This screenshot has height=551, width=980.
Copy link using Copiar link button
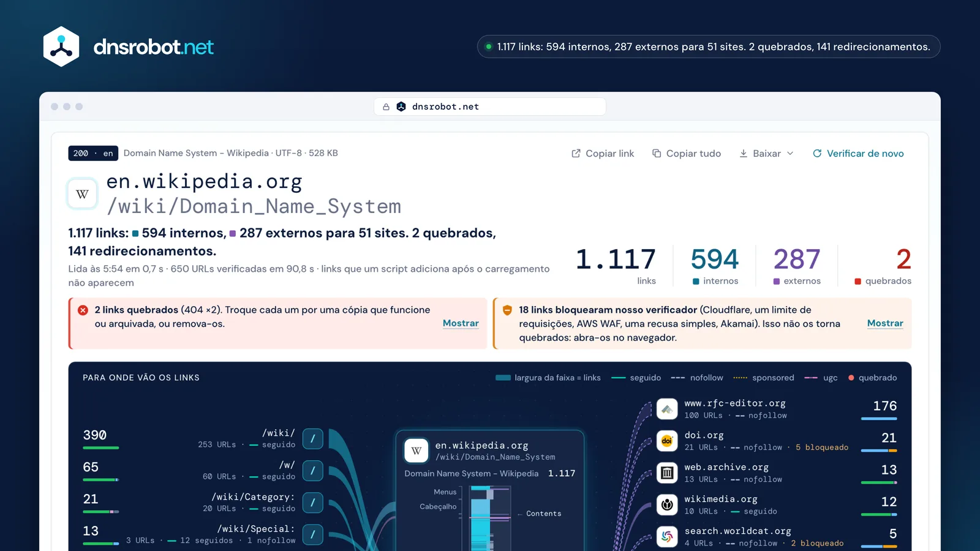coord(603,154)
